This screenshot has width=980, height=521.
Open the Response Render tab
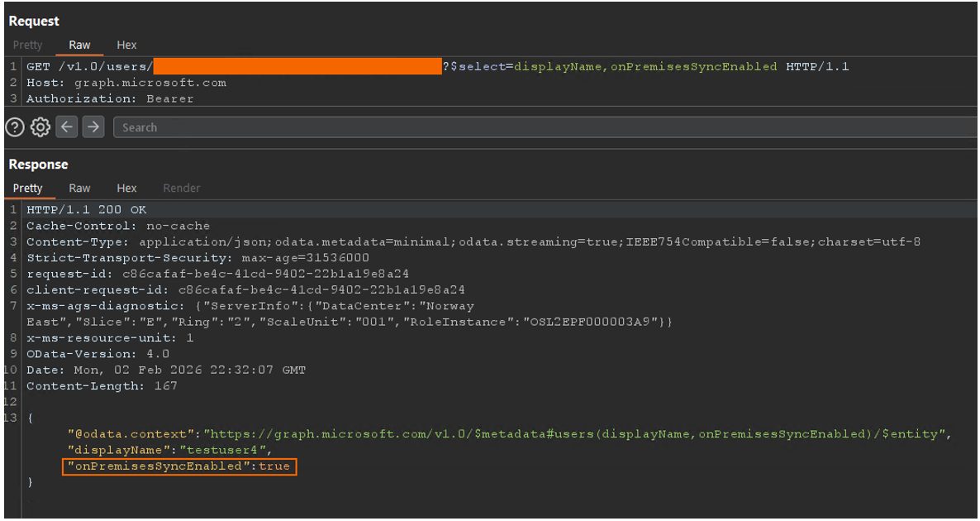tap(182, 189)
